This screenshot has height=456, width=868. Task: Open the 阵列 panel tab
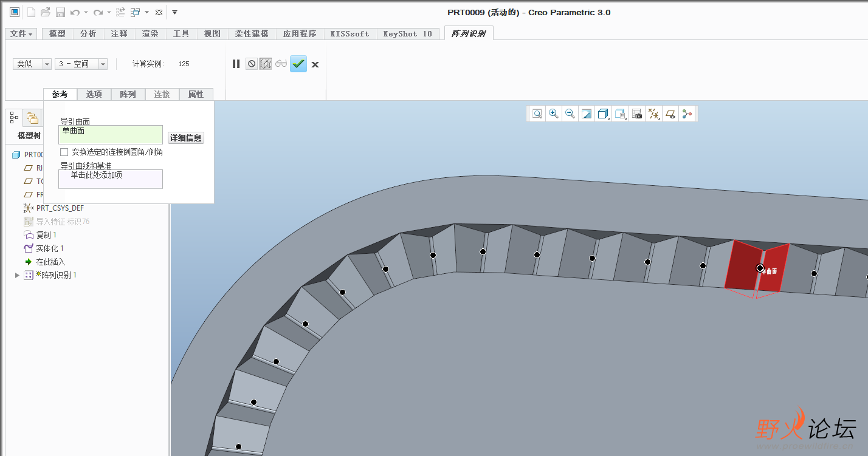(128, 94)
